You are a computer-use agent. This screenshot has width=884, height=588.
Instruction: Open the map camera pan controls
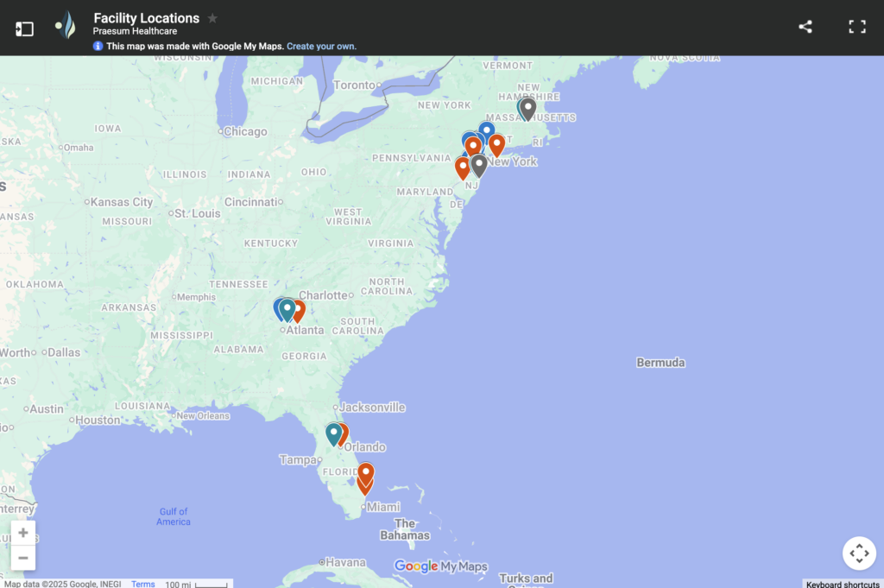[x=859, y=553]
